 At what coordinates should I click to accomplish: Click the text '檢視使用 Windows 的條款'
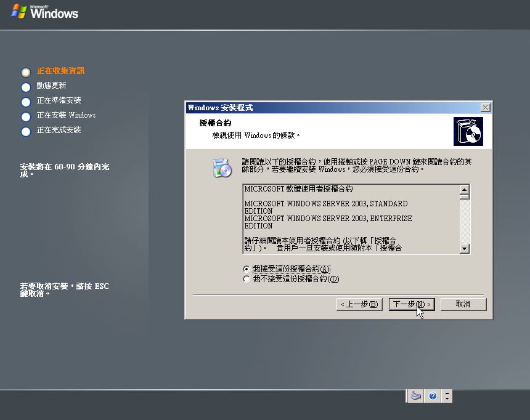click(x=256, y=135)
